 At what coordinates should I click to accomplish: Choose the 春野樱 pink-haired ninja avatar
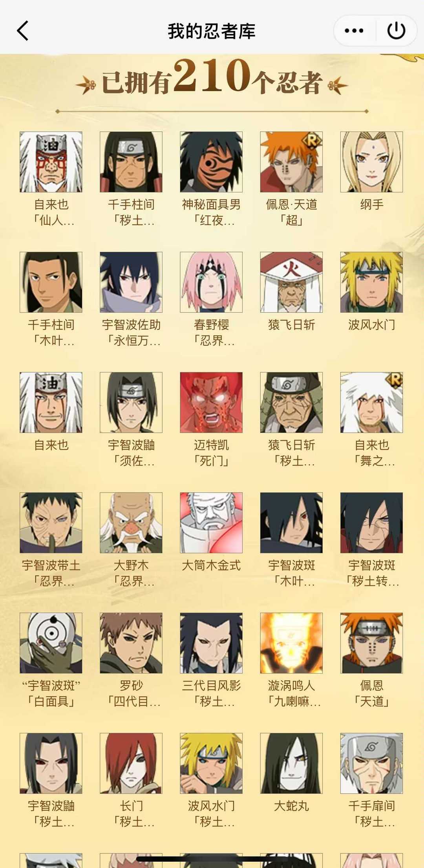coord(211,282)
